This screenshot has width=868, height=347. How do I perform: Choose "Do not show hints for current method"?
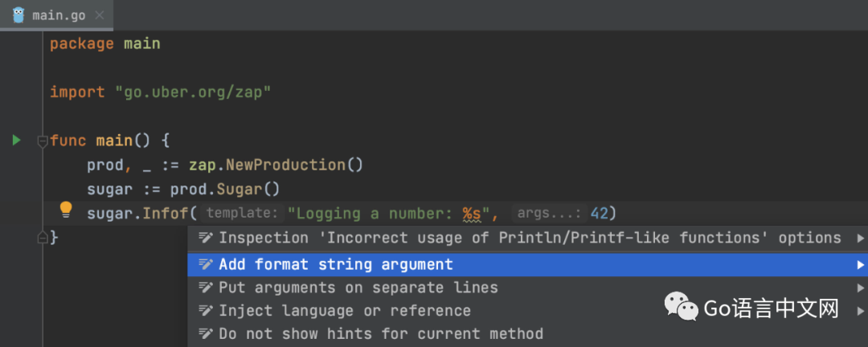380,333
